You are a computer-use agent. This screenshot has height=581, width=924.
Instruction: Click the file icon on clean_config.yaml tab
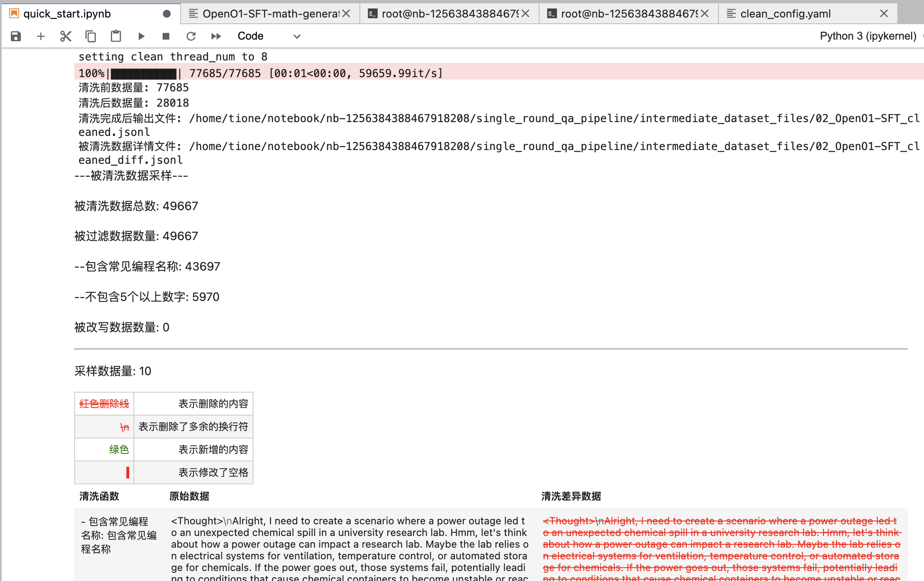(x=731, y=14)
